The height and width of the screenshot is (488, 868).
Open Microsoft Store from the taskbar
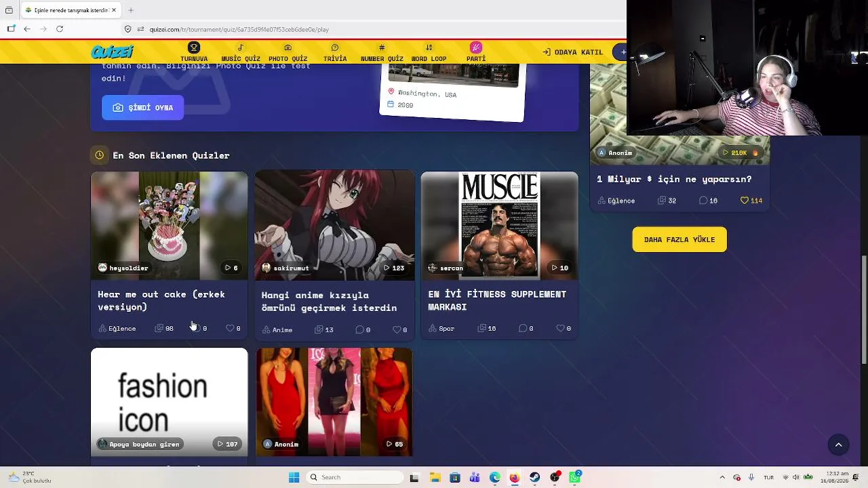(454, 478)
